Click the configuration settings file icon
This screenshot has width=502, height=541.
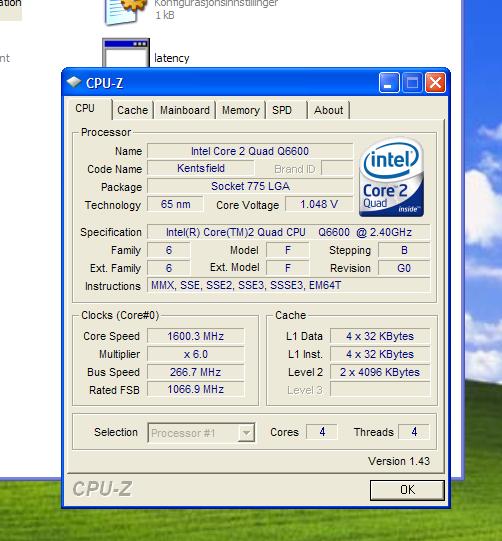pos(125,12)
